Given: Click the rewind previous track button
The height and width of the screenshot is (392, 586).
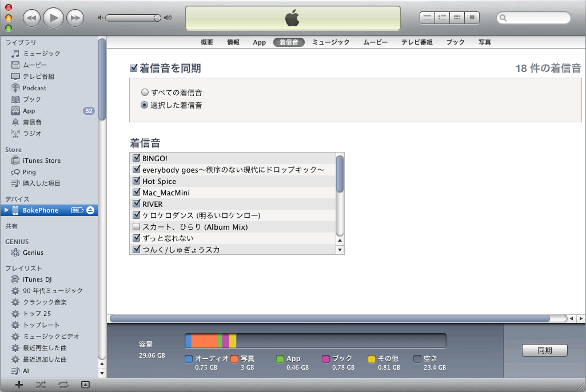Looking at the screenshot, I should 32,18.
